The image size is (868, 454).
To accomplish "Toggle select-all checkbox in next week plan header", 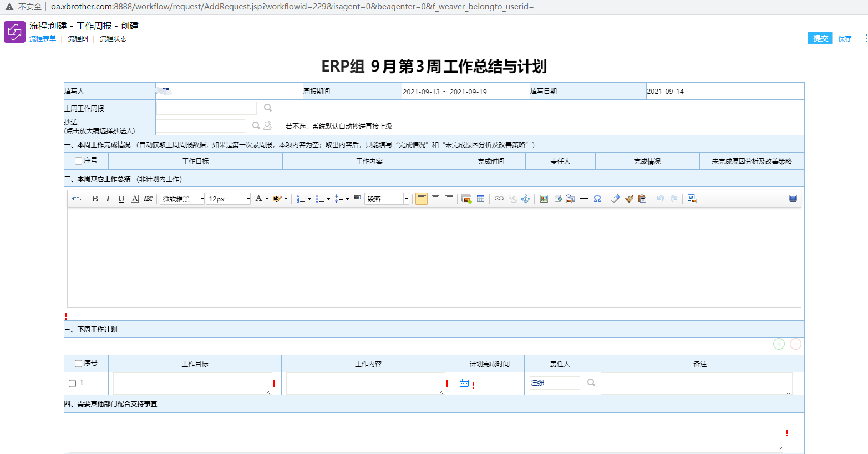I will point(78,364).
